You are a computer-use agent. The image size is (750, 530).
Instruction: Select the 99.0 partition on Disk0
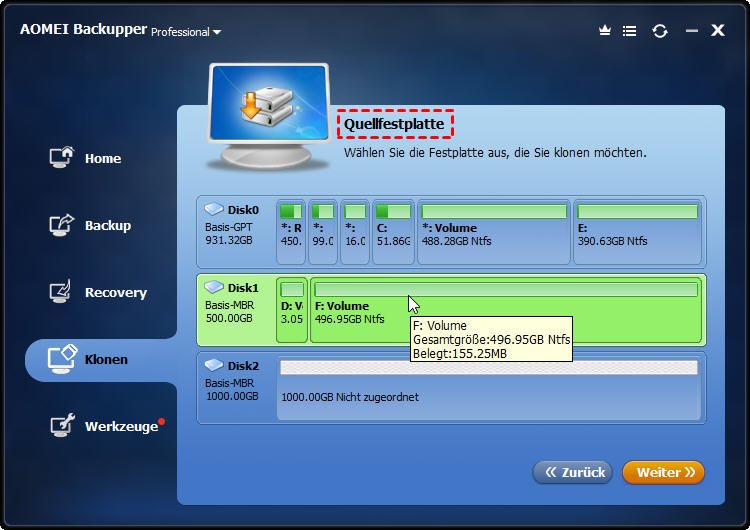(323, 232)
